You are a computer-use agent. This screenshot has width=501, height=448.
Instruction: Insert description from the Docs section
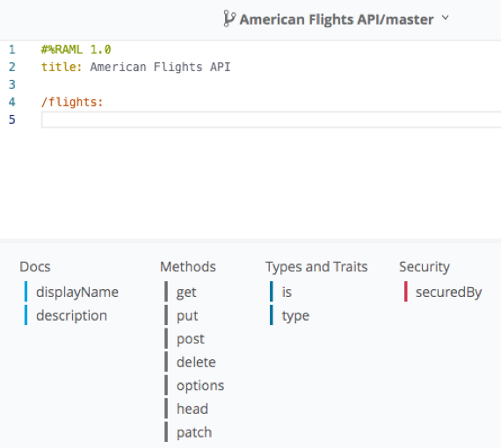click(71, 315)
